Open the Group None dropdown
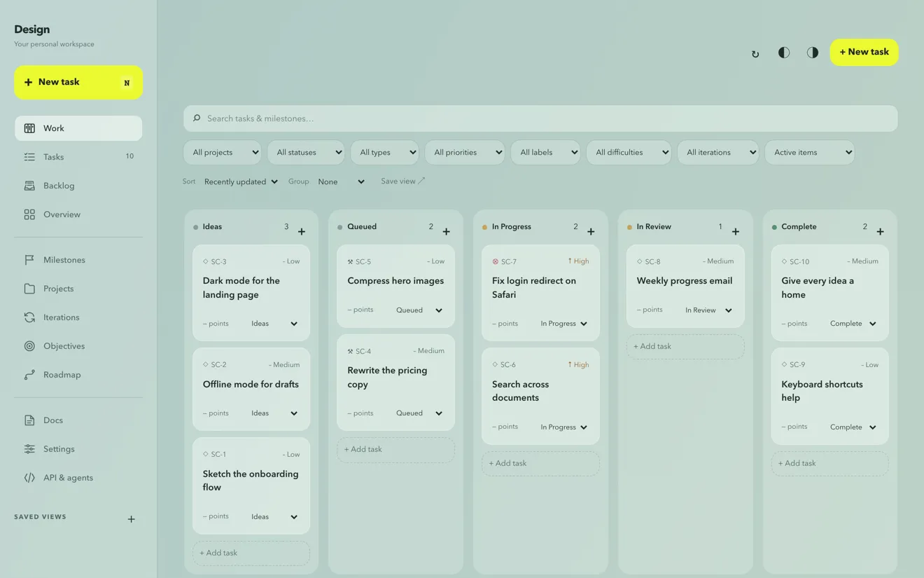This screenshot has width=924, height=578. point(341,181)
